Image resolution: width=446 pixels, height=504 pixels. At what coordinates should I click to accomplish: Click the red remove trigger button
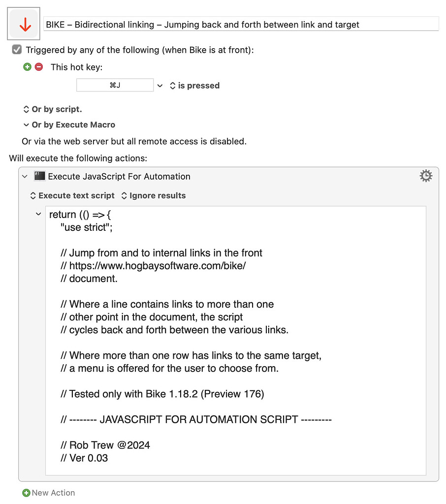point(39,67)
